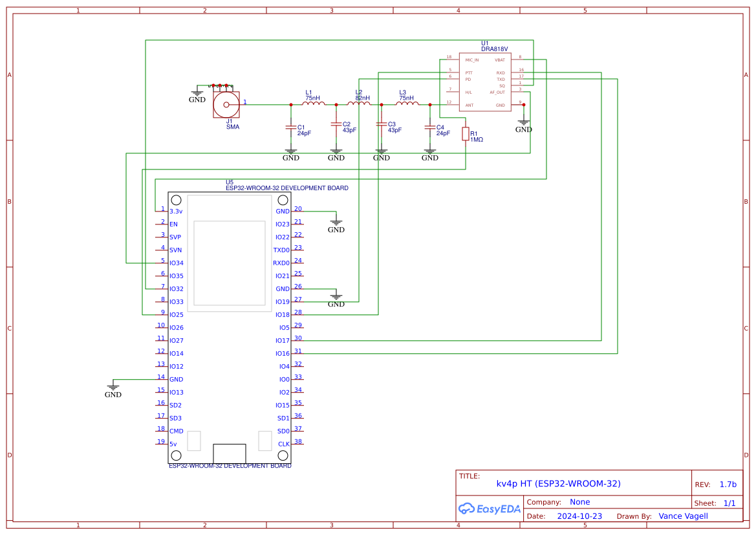Select the ground symbol under capacitor C2
The height and width of the screenshot is (535, 756).
tap(336, 155)
